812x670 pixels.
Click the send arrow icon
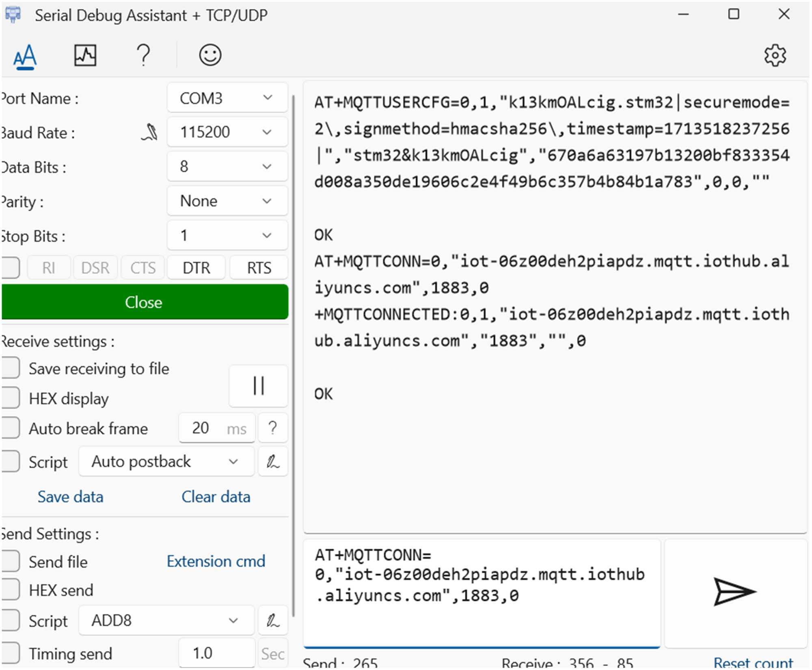point(734,592)
